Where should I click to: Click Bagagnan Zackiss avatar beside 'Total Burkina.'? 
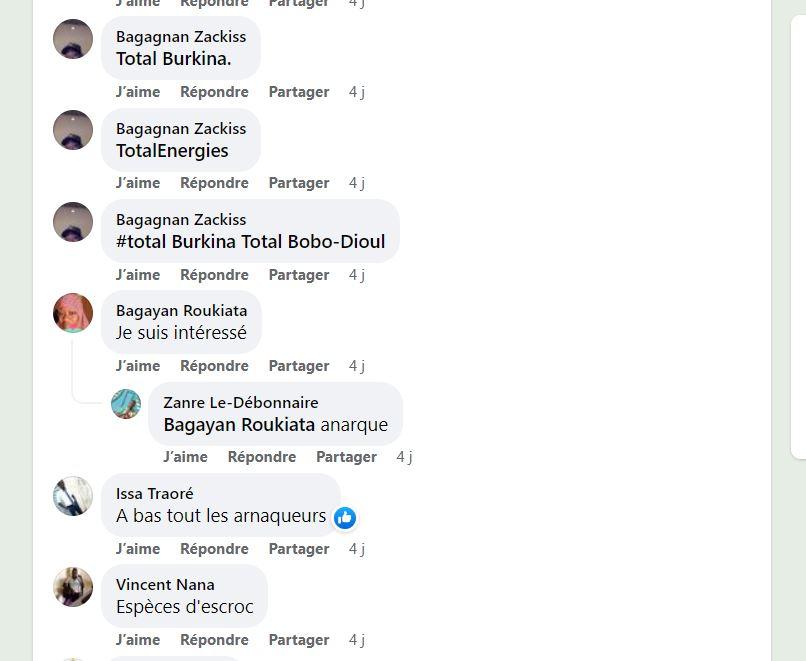73,39
